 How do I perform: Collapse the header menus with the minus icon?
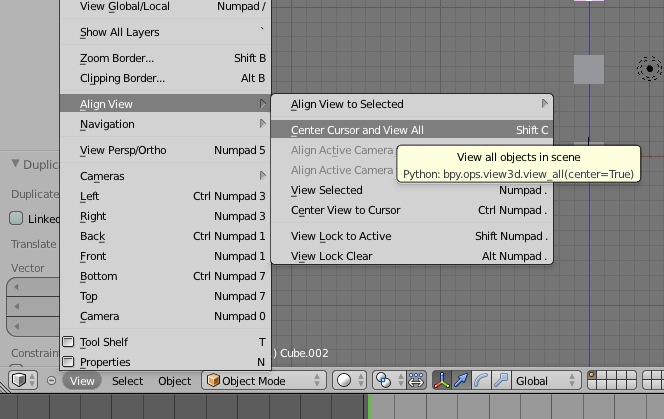click(51, 380)
